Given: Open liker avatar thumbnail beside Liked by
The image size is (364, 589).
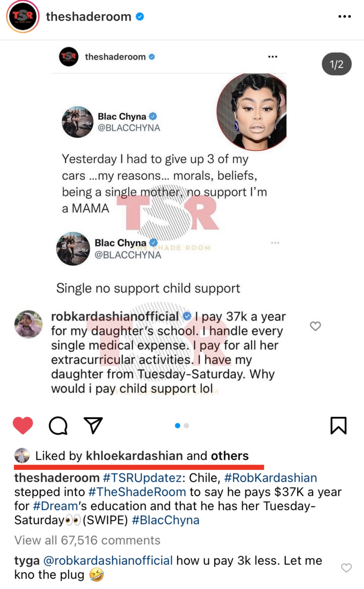Looking at the screenshot, I should [22, 455].
